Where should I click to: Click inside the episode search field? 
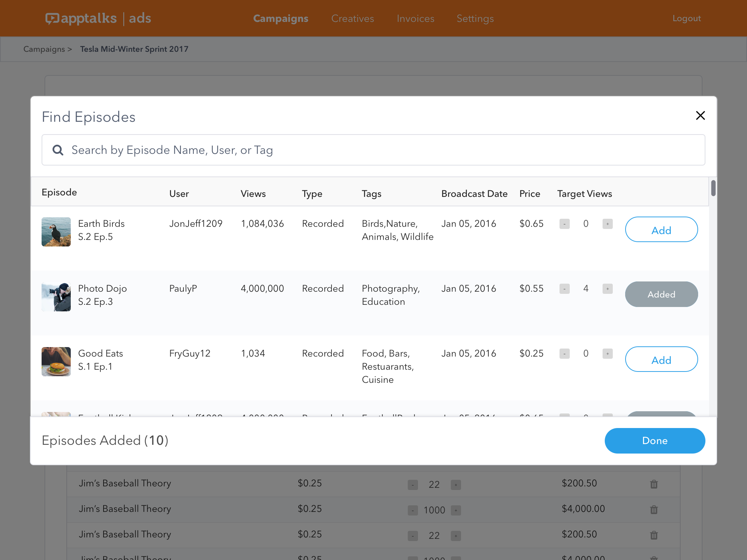[x=255, y=150]
